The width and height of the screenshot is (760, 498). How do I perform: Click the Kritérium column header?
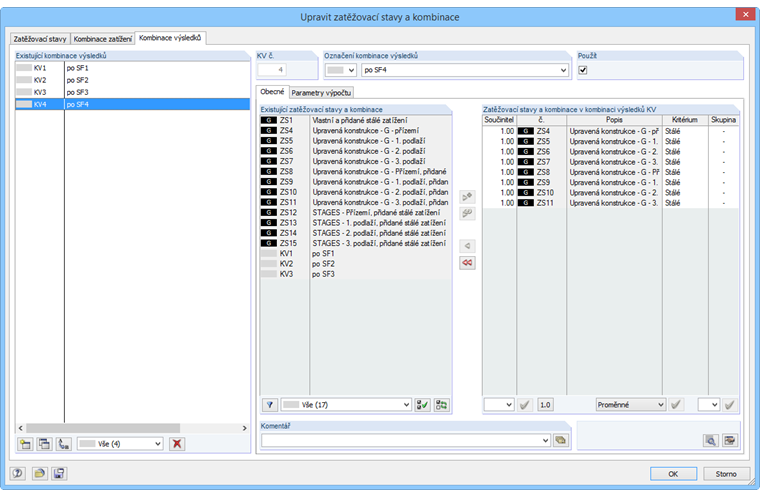[x=684, y=120]
